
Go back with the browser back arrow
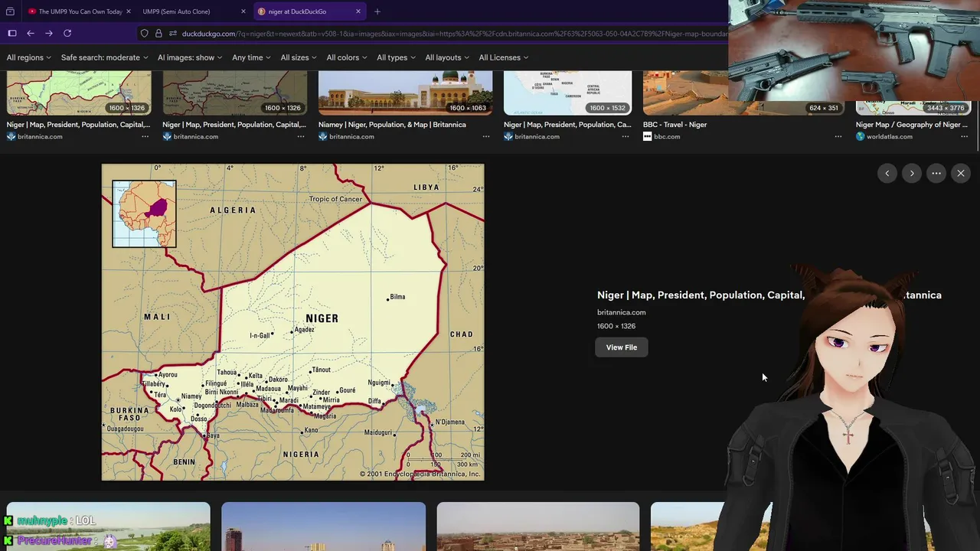point(31,34)
